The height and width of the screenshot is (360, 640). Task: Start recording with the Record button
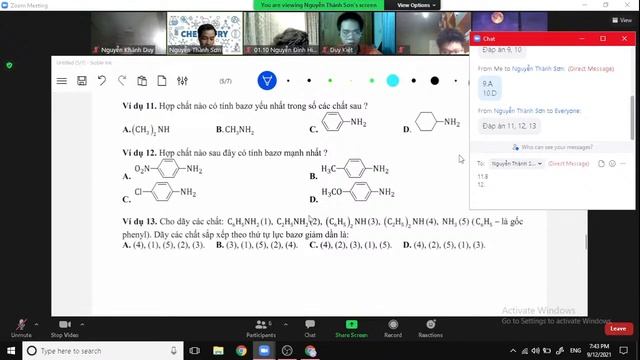[393, 329]
